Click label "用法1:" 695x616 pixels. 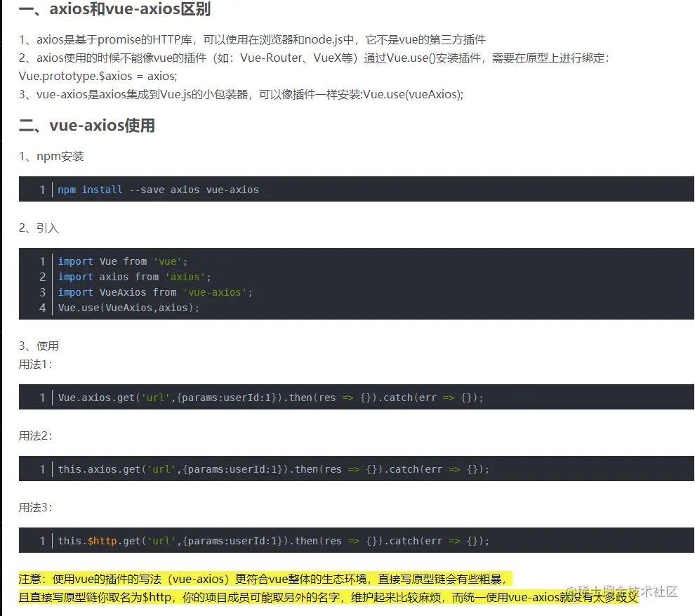tap(36, 364)
